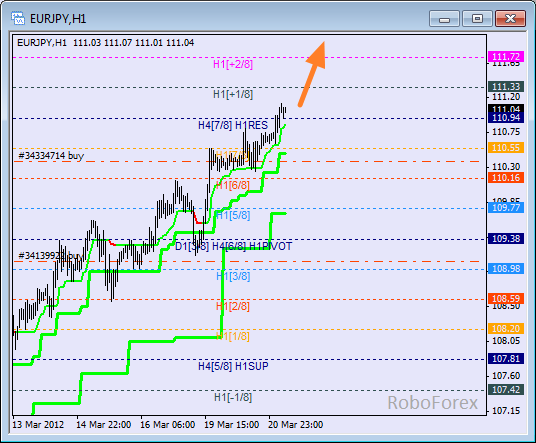Image resolution: width=536 pixels, height=443 pixels.
Task: Select the 107.81 navy price tag
Action: point(506,359)
